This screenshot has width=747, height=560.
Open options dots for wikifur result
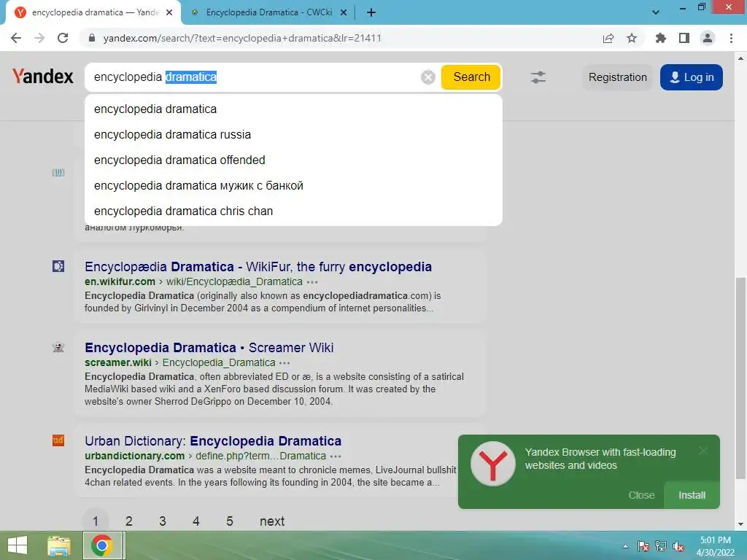[x=312, y=282]
